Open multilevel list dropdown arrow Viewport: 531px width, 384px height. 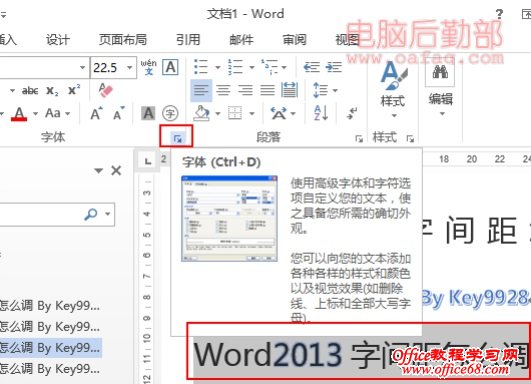[284, 67]
